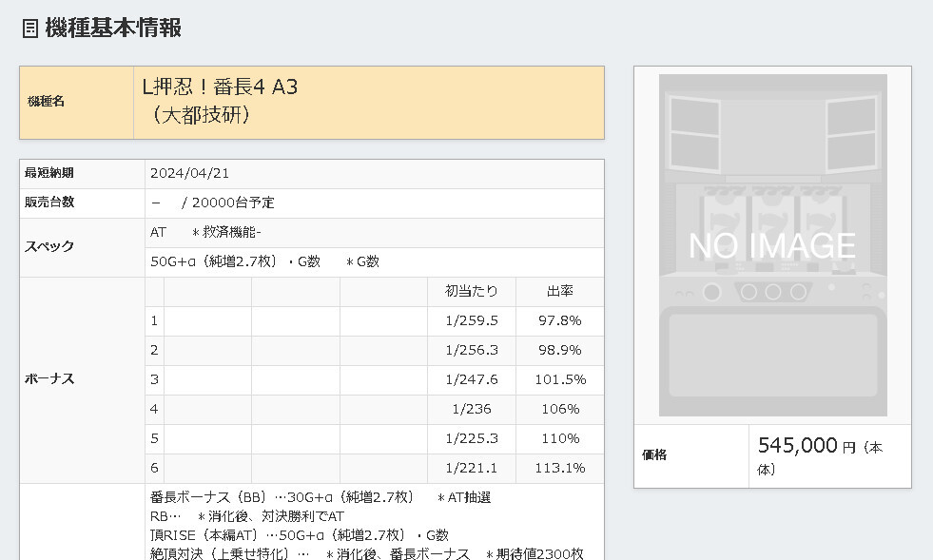
Task: Click the スペック label cell
Action: (x=83, y=247)
